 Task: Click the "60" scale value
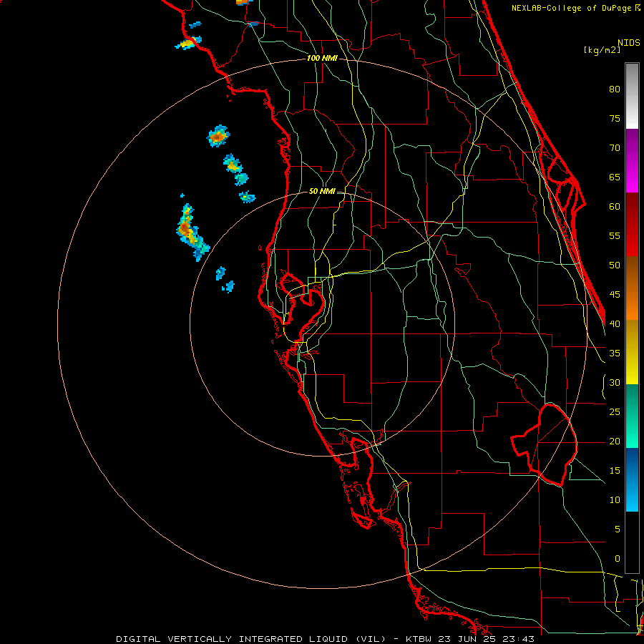615,207
